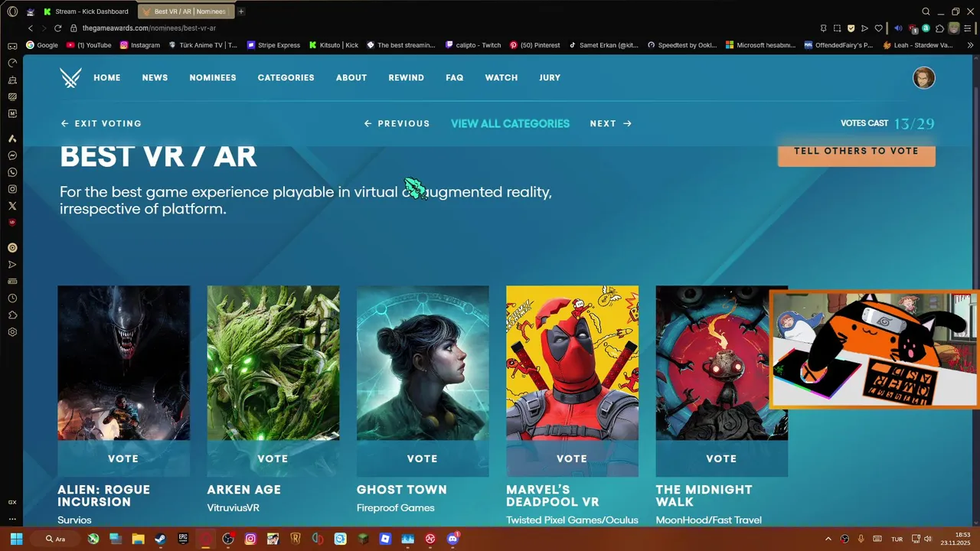Open history clock icon in sidebar

click(x=12, y=298)
